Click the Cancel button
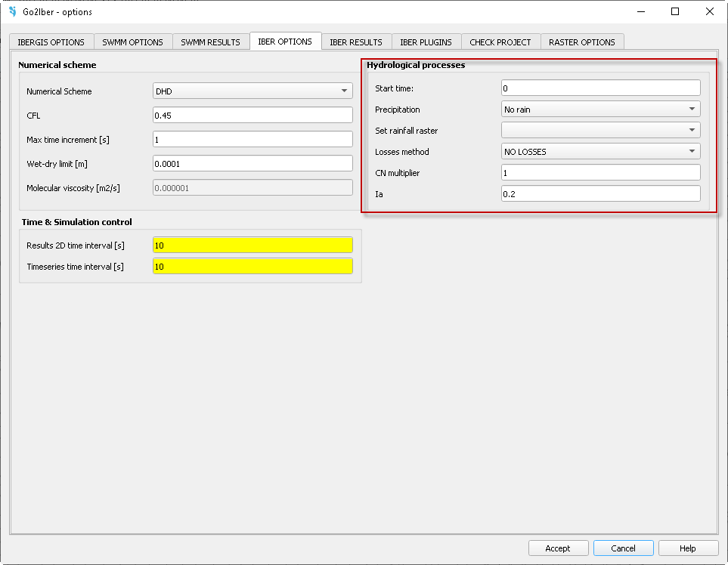This screenshot has height=565, width=728. (x=623, y=548)
